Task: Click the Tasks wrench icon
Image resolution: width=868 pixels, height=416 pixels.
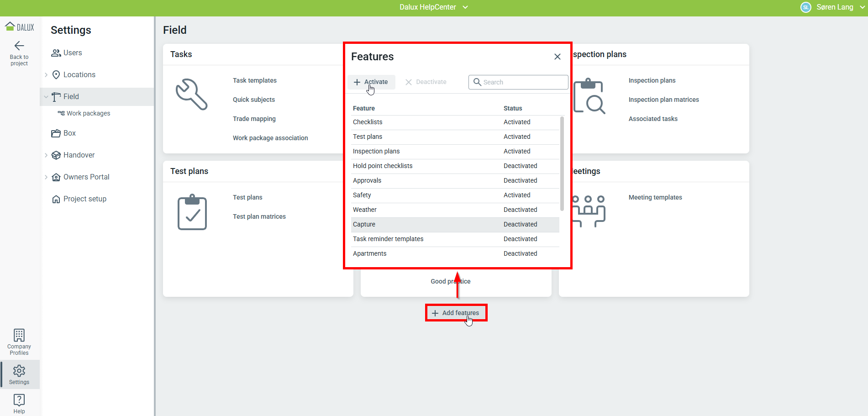Action: tap(192, 95)
